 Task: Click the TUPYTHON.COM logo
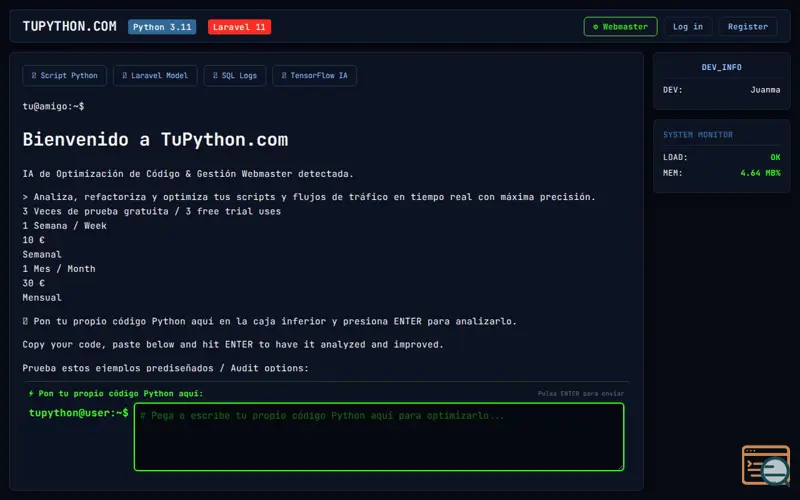tap(69, 27)
